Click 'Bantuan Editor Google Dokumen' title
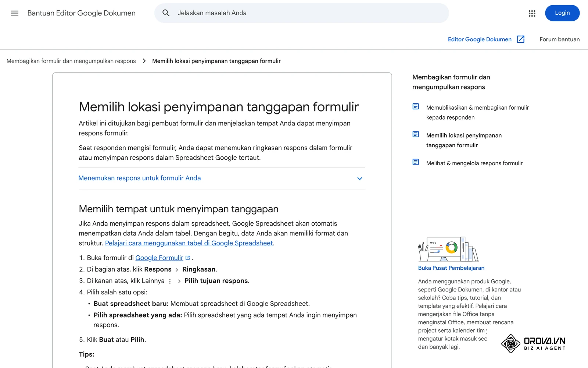The width and height of the screenshot is (588, 368). coord(82,13)
